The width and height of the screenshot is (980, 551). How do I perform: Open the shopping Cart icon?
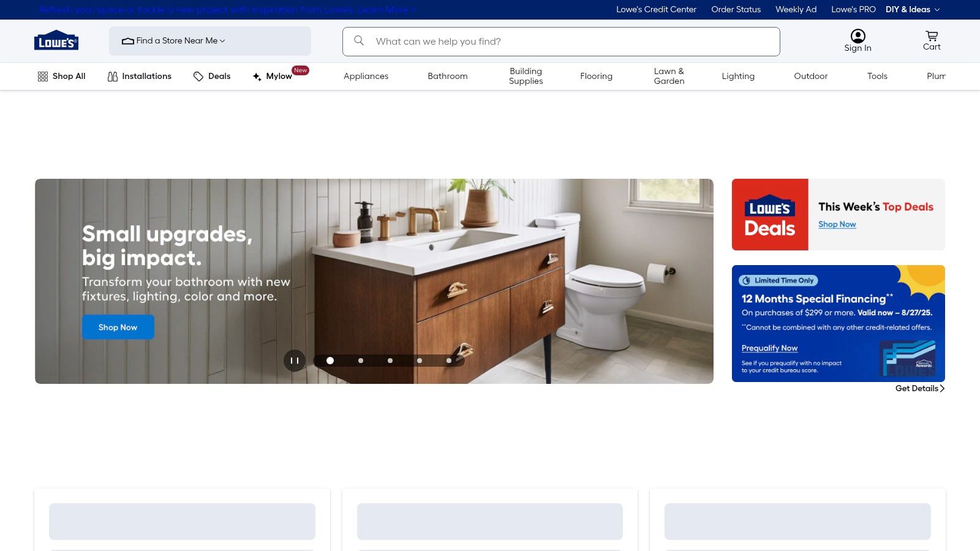(x=931, y=36)
